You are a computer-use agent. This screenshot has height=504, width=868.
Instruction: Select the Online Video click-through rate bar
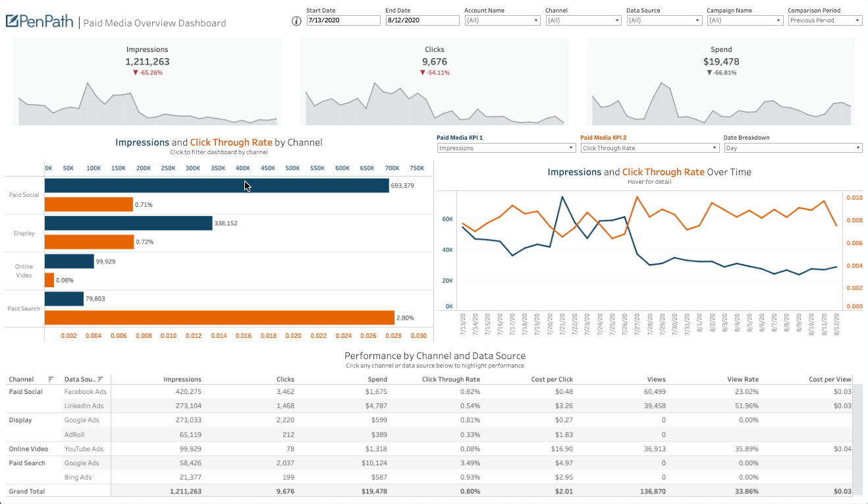point(49,280)
